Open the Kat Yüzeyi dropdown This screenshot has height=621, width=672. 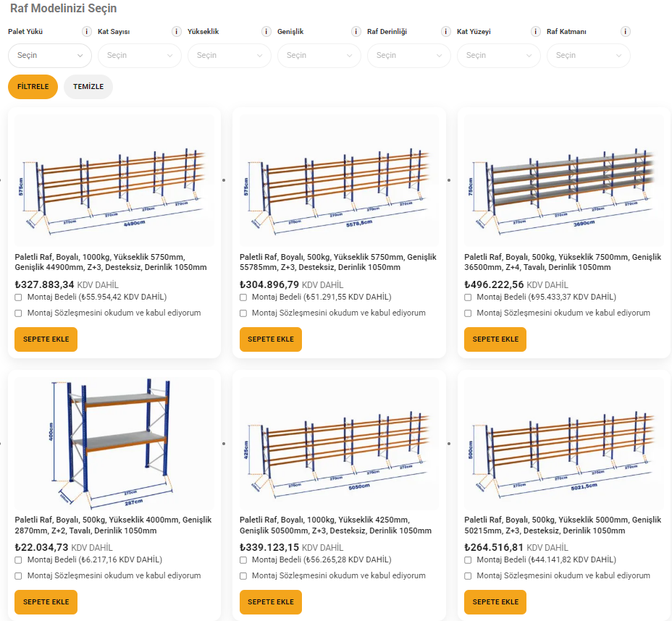click(x=498, y=56)
